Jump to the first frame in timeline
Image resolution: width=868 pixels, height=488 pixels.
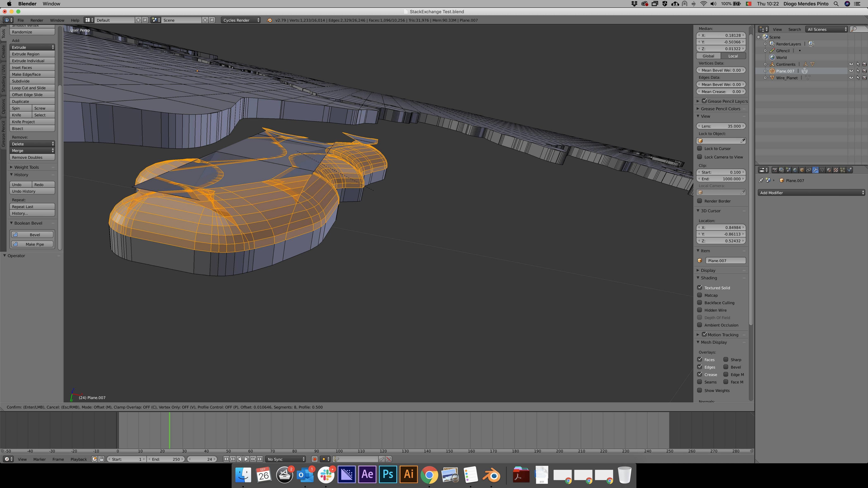(x=226, y=459)
